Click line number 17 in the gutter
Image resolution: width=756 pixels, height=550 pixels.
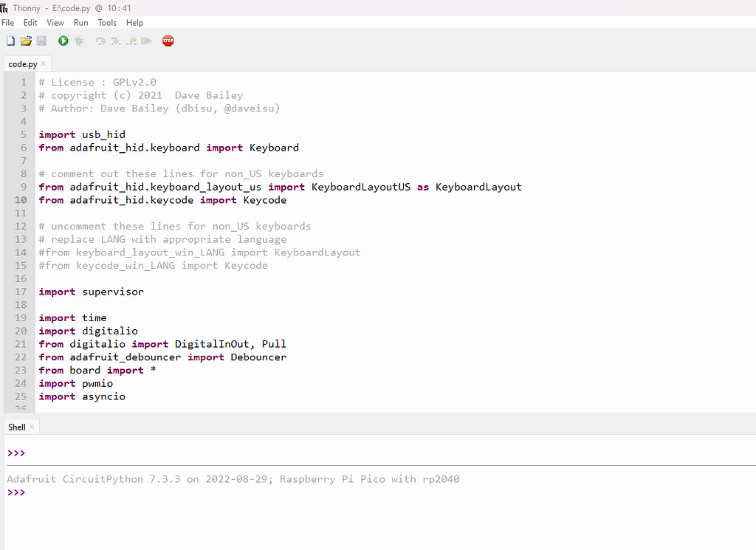tap(21, 292)
